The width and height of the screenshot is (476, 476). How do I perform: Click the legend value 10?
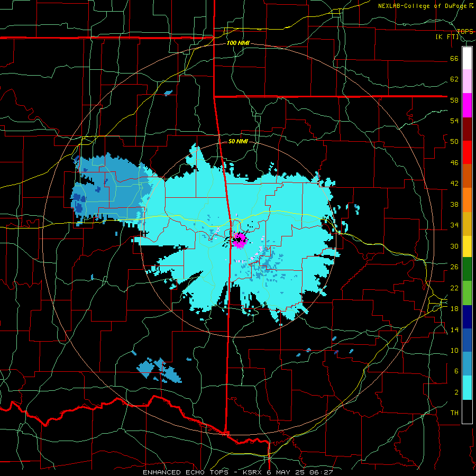coord(454,350)
